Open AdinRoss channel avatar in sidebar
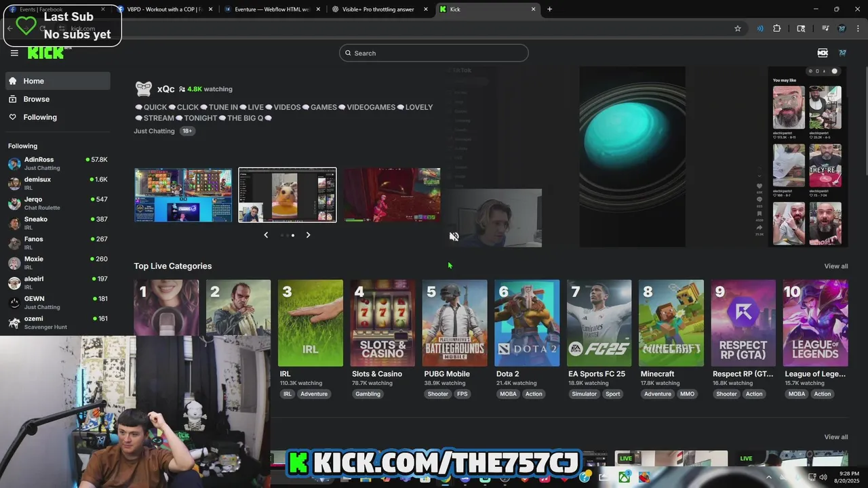The width and height of the screenshot is (868, 488). (x=14, y=163)
